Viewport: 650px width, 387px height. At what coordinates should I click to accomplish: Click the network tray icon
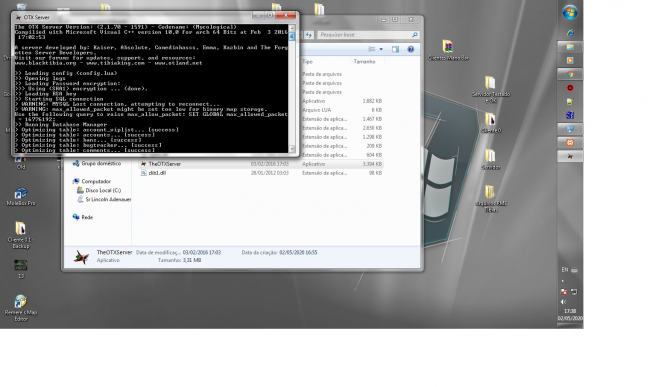click(x=574, y=292)
